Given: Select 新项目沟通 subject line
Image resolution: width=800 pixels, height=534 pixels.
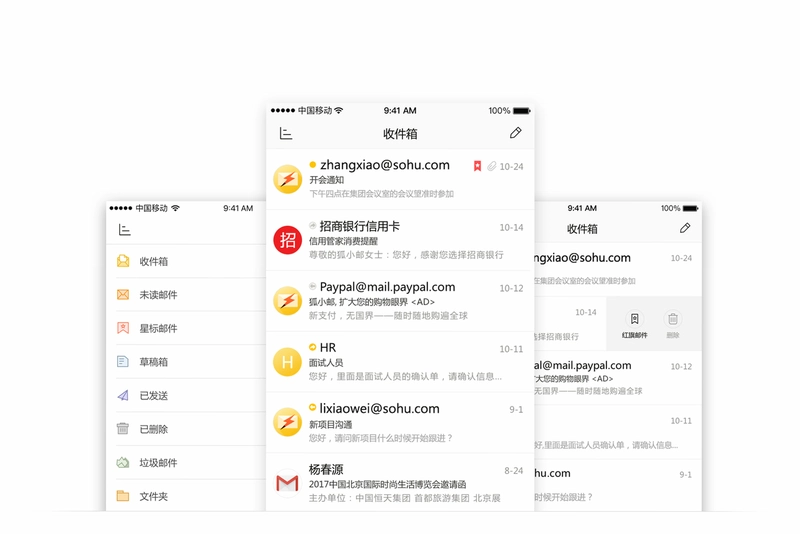Looking at the screenshot, I should click(x=330, y=424).
